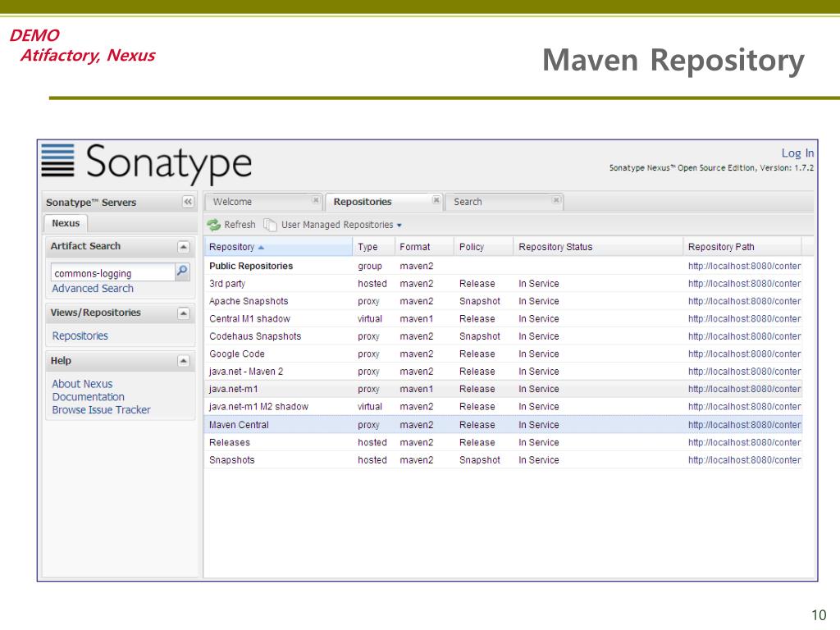Image resolution: width=840 pixels, height=630 pixels.
Task: Click the Maven Central 'In Service' status
Action: click(538, 425)
